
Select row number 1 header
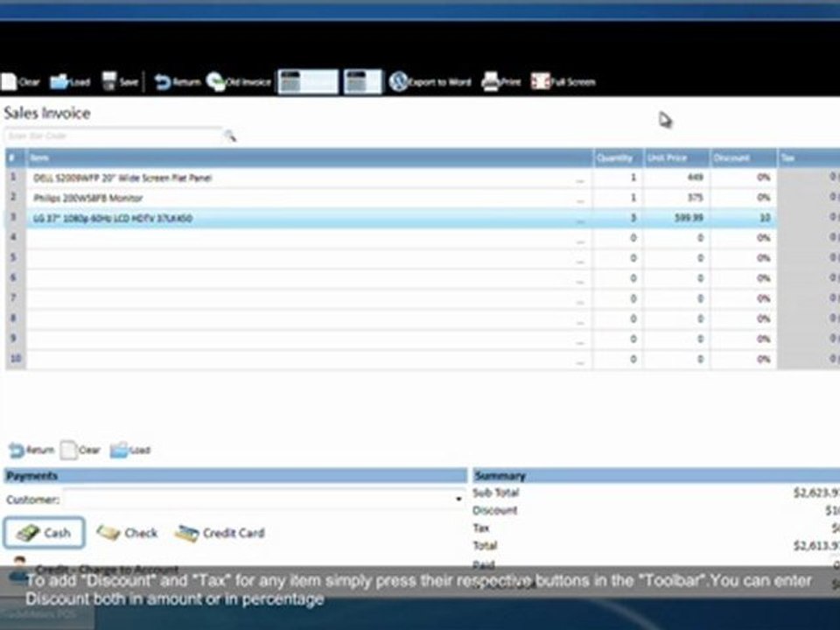click(x=16, y=178)
